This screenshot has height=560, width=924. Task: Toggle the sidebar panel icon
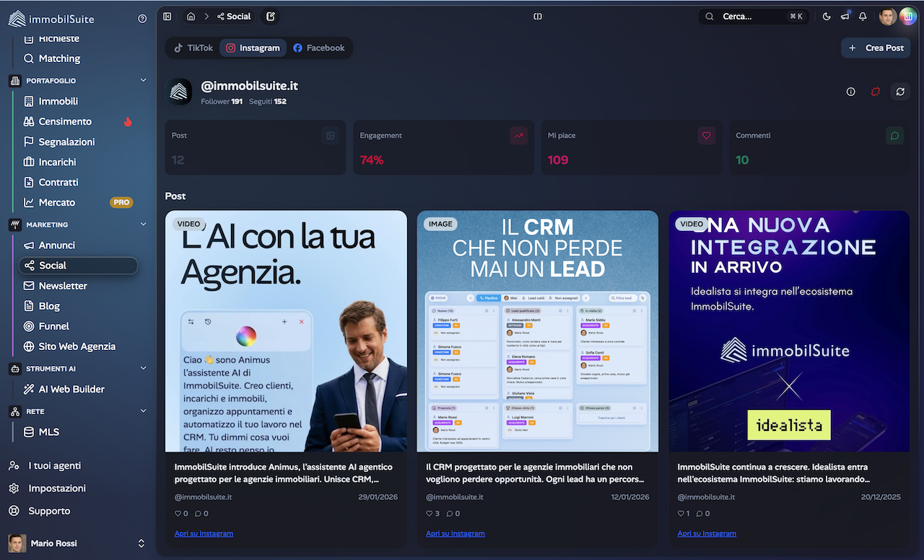coord(167,17)
